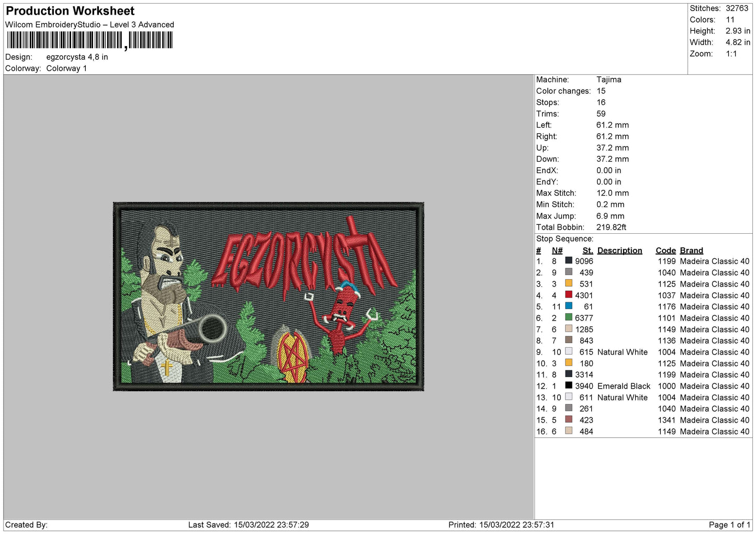
Task: Click width value '4.82 in'
Action: point(738,42)
